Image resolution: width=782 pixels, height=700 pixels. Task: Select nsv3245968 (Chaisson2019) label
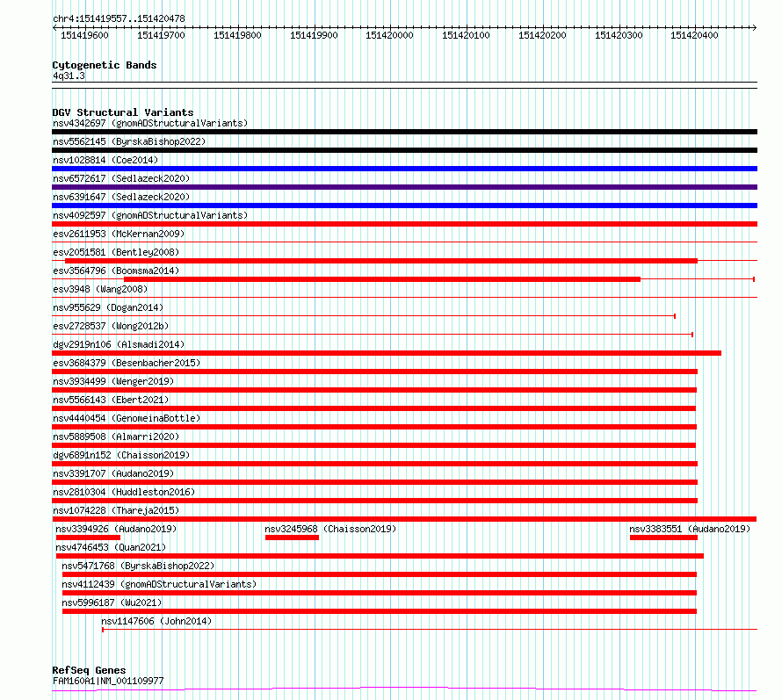330,529
